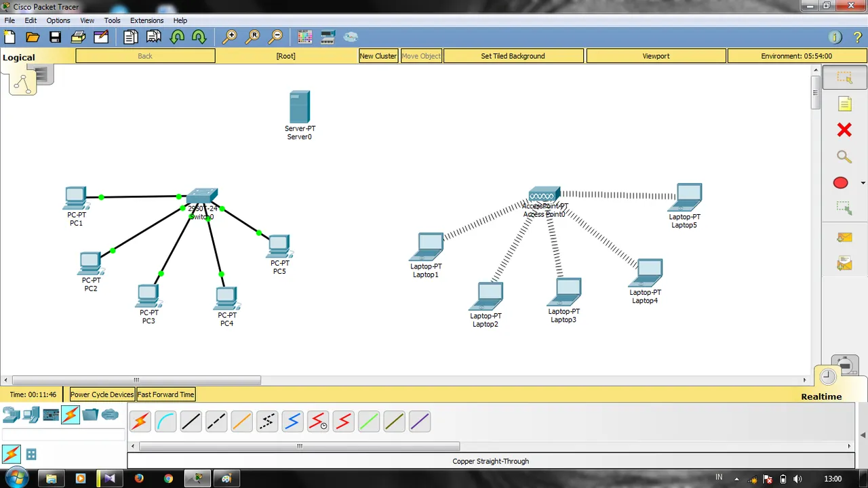Redo the last action

(x=199, y=37)
